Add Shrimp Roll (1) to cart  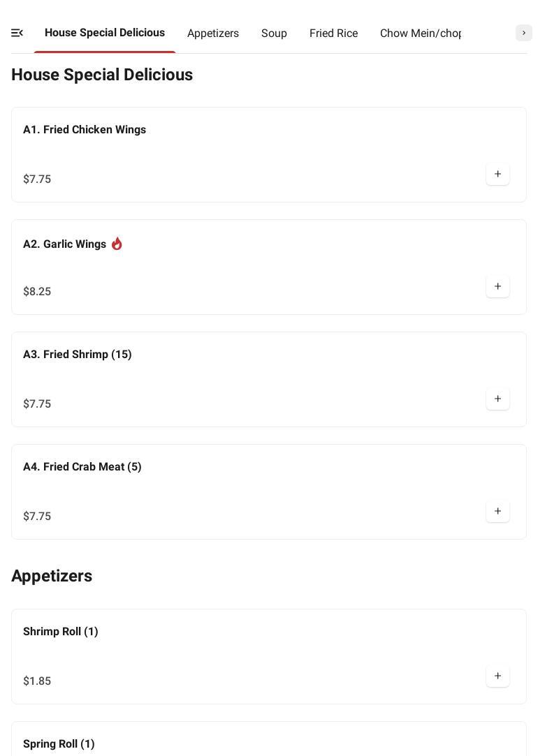click(x=497, y=676)
